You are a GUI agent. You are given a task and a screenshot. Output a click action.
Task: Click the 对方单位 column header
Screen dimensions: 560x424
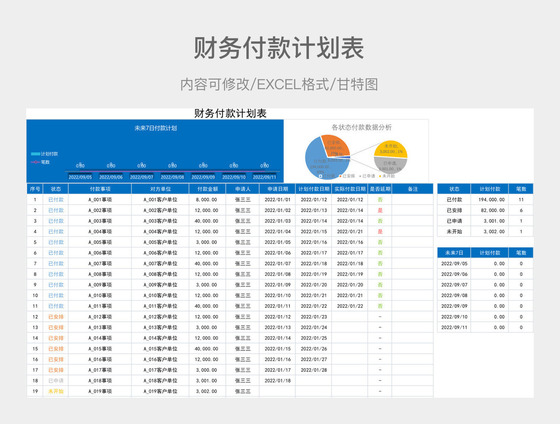pos(160,189)
